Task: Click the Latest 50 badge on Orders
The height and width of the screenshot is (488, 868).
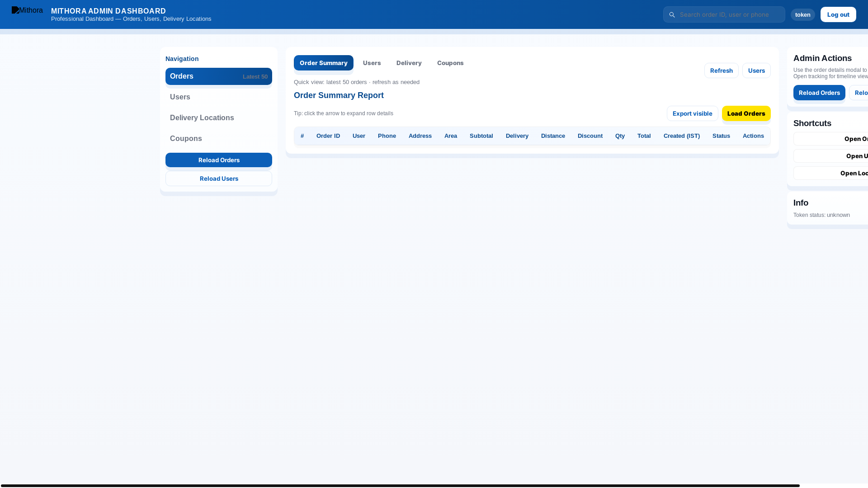Action: pos(255,77)
